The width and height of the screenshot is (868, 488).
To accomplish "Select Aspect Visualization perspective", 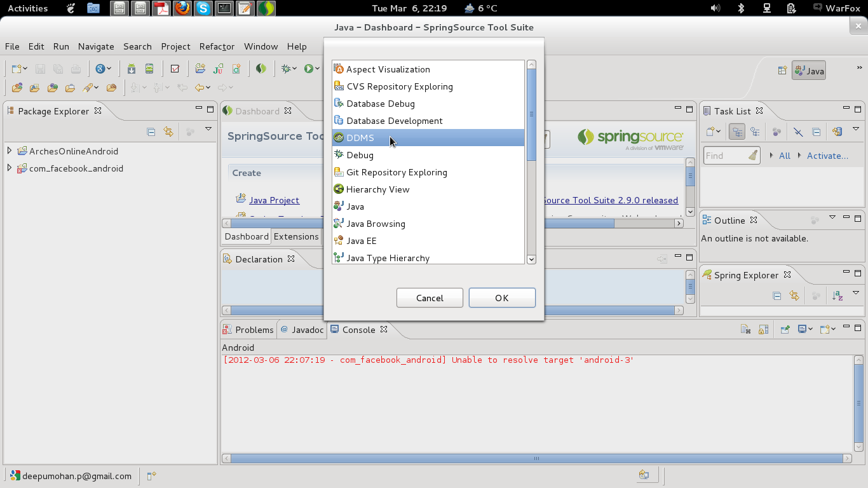I will click(x=428, y=69).
